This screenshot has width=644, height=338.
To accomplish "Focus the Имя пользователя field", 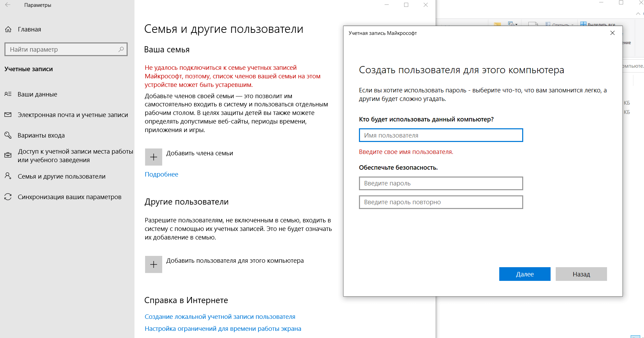I will click(441, 135).
